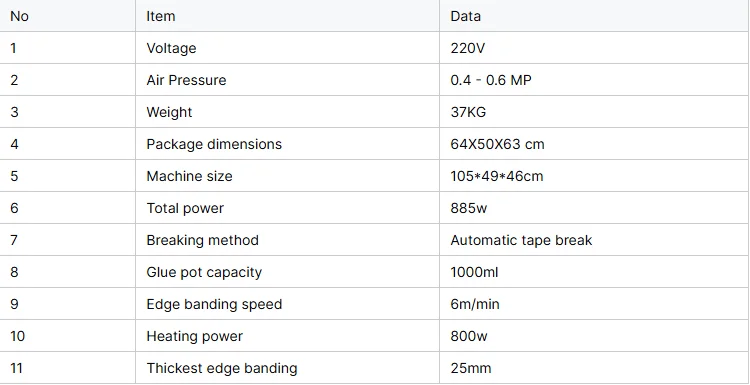Select the "Voltage" item cell
The width and height of the screenshot is (750, 385).
pyautogui.click(x=287, y=48)
